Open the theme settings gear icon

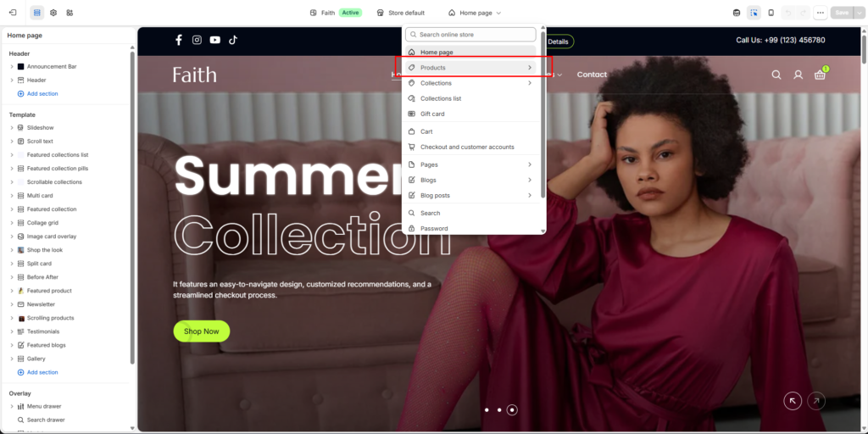pos(53,12)
